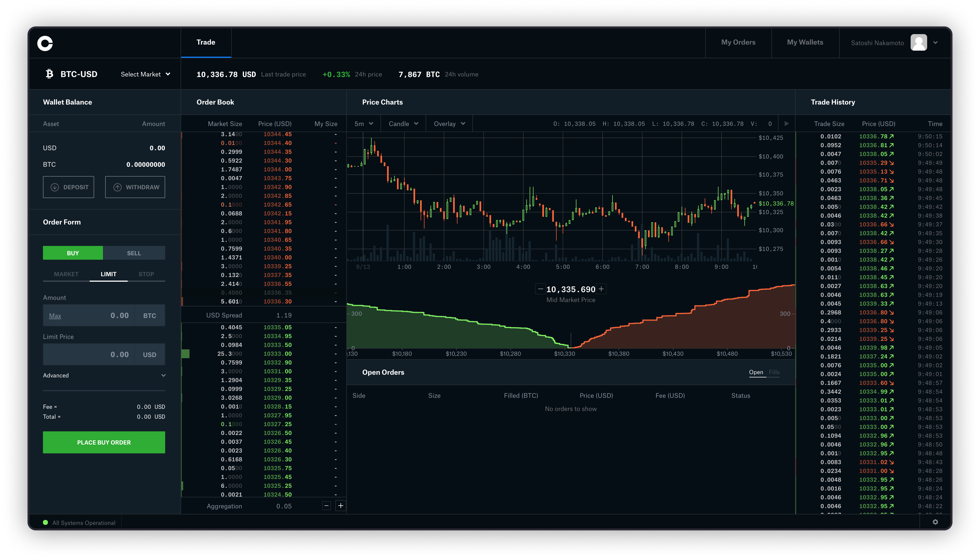980x559 pixels.
Task: Click the Coinbase logo icon top-left
Action: click(45, 42)
